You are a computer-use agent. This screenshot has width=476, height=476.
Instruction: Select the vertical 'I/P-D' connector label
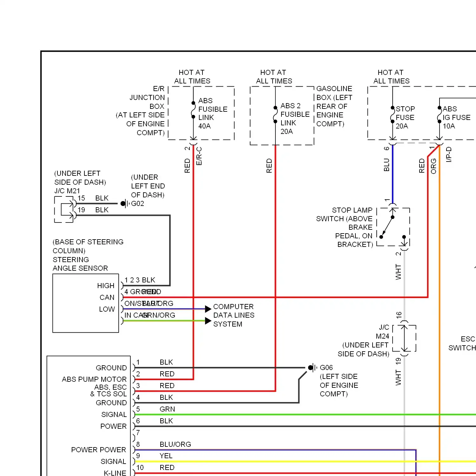coord(449,155)
